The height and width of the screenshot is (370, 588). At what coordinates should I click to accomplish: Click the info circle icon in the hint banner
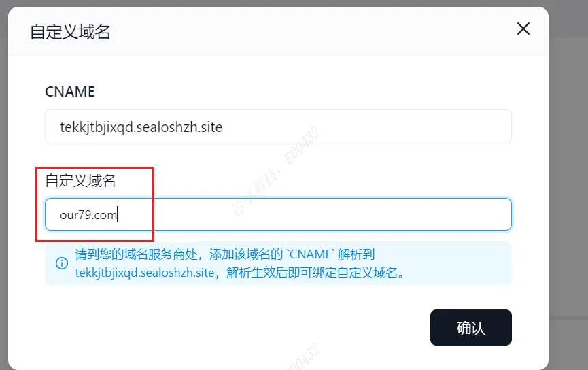pyautogui.click(x=62, y=263)
